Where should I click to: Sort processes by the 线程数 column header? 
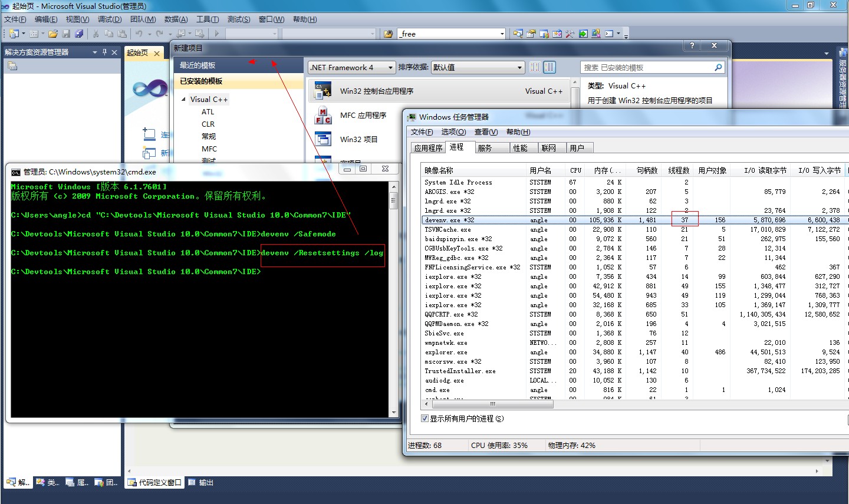(x=677, y=170)
